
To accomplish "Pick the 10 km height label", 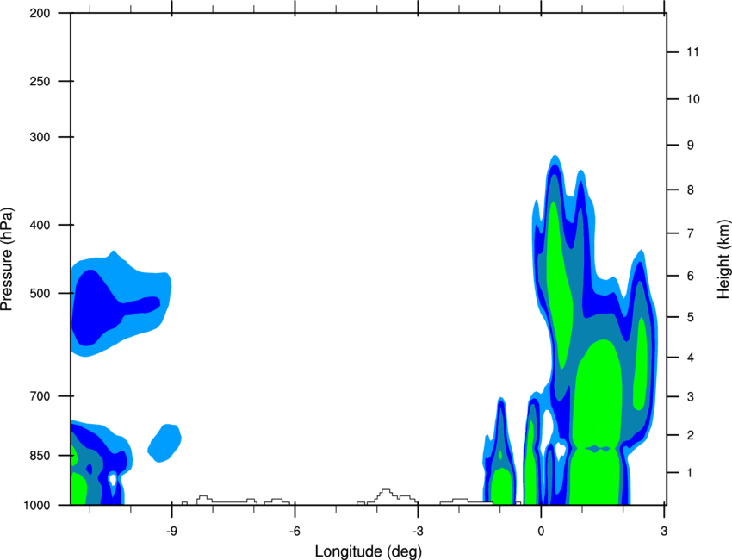I will pyautogui.click(x=692, y=99).
